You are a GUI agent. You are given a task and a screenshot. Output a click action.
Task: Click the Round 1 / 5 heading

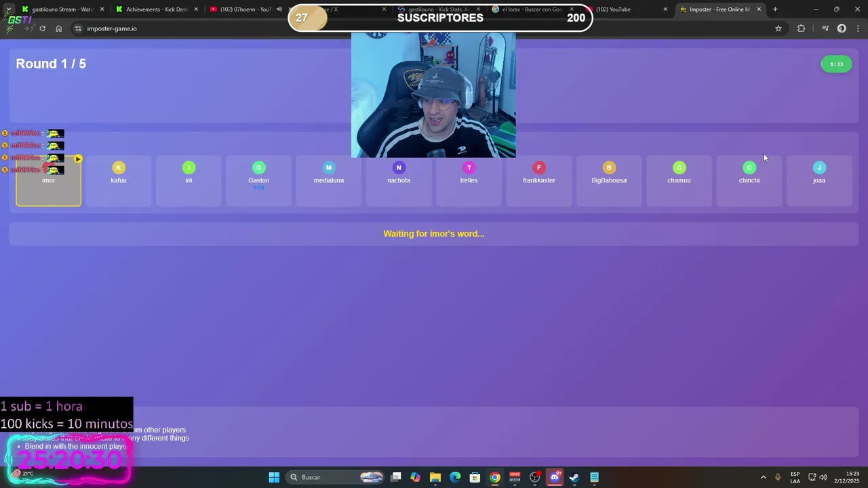[x=51, y=64]
